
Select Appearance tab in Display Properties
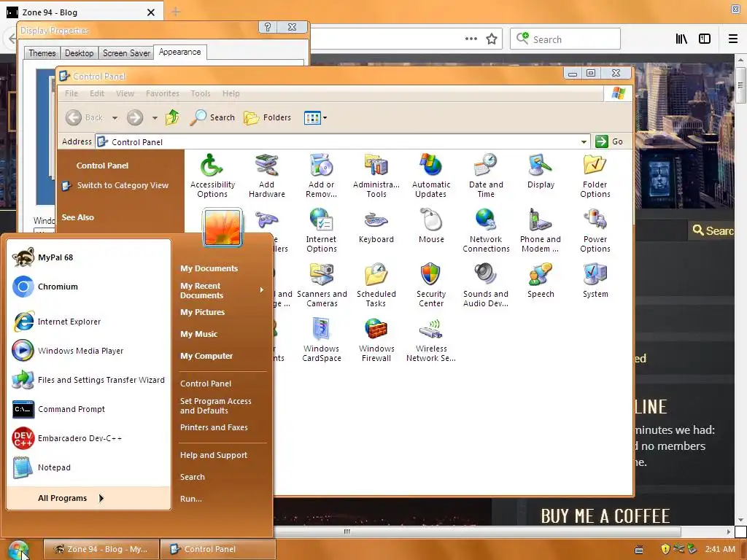[179, 52]
